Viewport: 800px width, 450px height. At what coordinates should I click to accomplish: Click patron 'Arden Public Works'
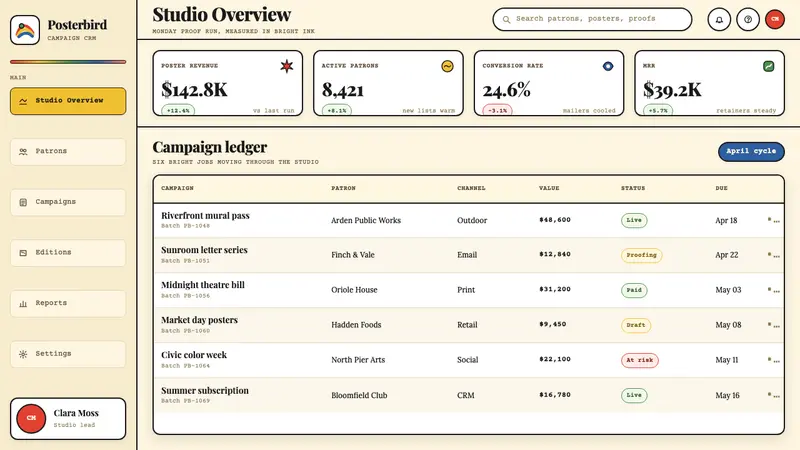(x=366, y=220)
